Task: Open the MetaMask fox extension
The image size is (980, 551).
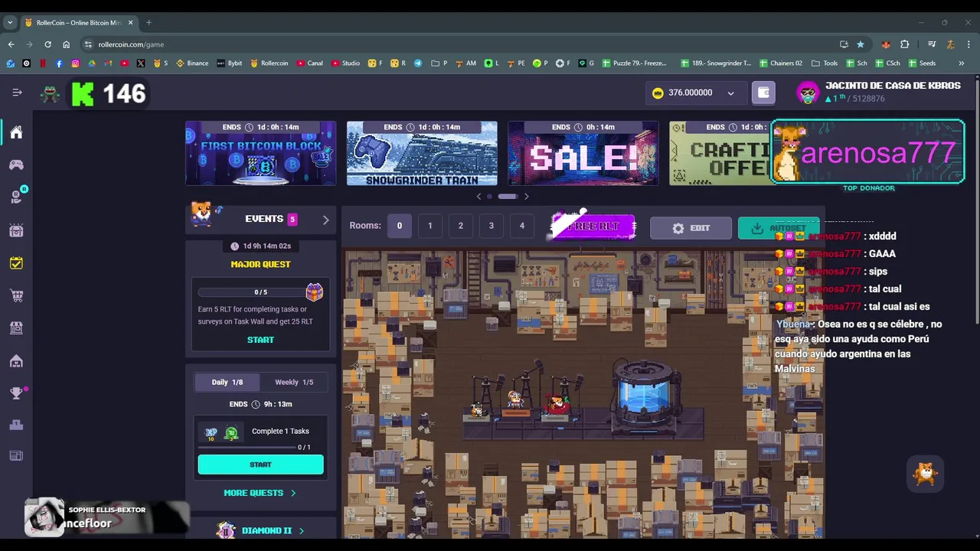Action: pos(886,44)
